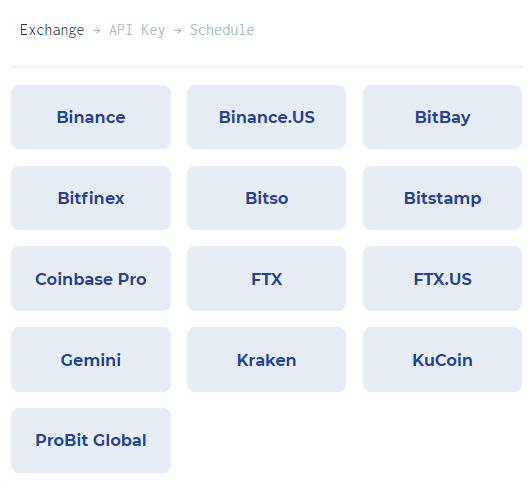Viewport: 532px width, 487px height.
Task: Select Gemini from the exchange list
Action: coord(91,359)
